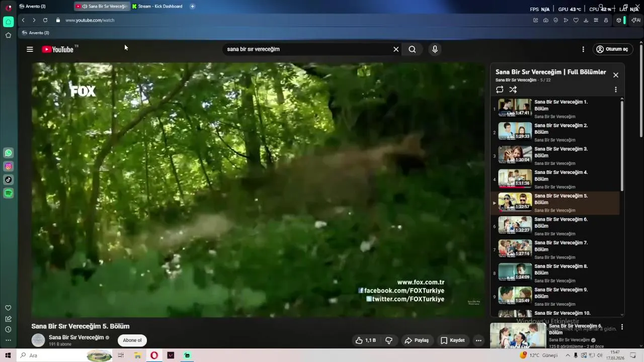This screenshot has width=644, height=362.
Task: Open the 8. Bölüm playlist entry title
Action: [561, 269]
